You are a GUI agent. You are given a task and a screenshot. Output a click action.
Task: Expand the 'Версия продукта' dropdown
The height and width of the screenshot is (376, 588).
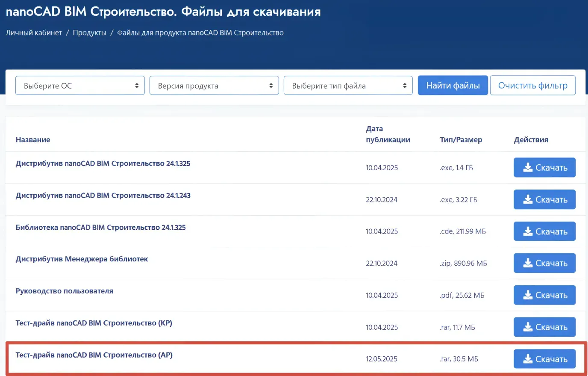pos(214,86)
